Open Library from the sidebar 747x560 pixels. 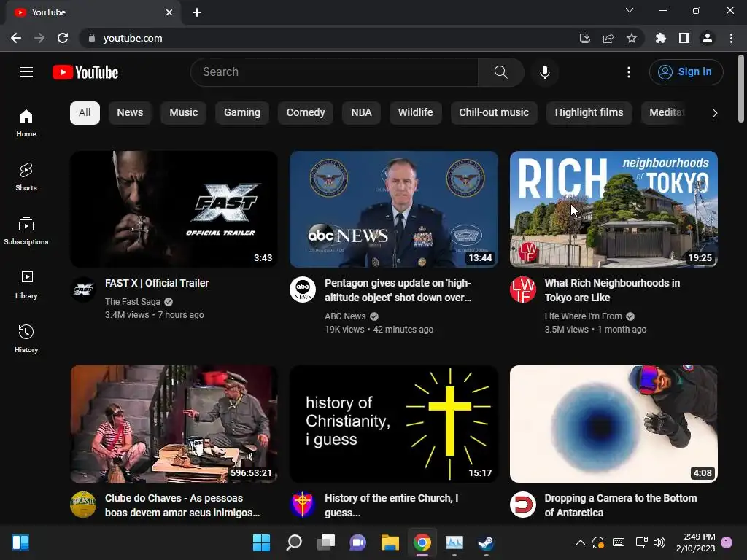(x=26, y=285)
